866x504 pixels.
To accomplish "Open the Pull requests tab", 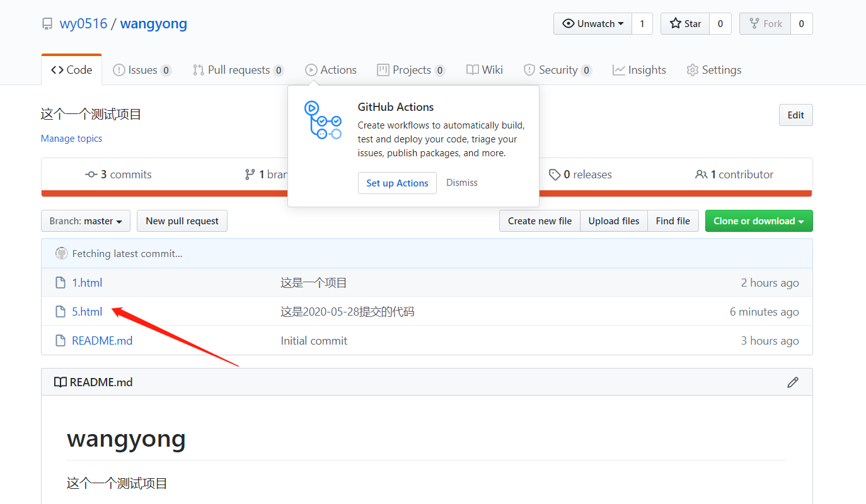I will coord(238,70).
